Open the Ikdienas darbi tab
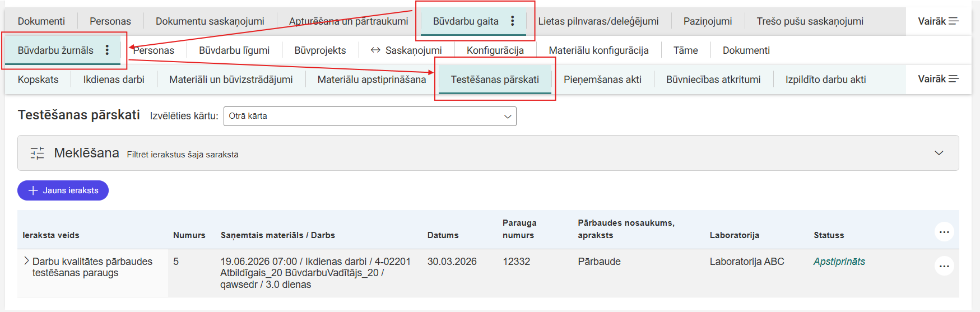 click(x=114, y=80)
